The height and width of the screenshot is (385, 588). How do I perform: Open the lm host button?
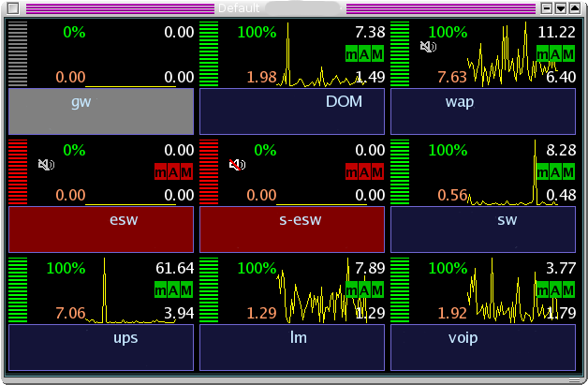pyautogui.click(x=292, y=348)
